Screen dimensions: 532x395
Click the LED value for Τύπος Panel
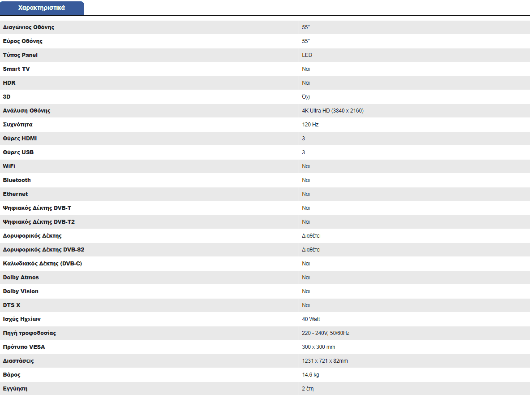(x=307, y=55)
